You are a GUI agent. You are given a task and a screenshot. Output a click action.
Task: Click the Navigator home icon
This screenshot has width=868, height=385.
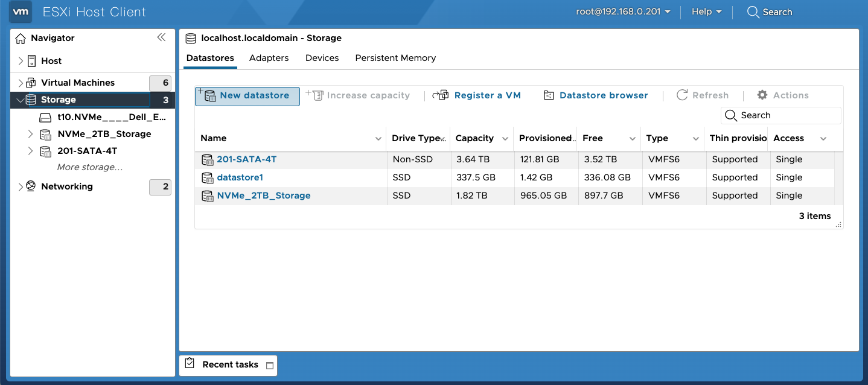pos(21,38)
